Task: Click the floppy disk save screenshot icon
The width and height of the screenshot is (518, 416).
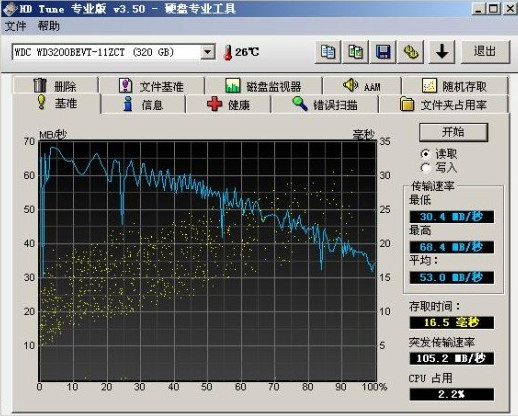Action: (x=383, y=52)
